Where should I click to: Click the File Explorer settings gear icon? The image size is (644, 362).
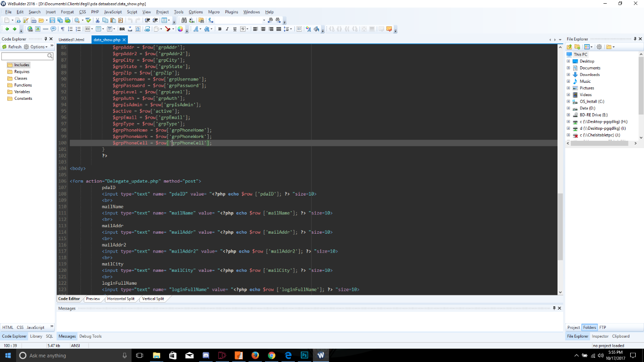tap(599, 47)
